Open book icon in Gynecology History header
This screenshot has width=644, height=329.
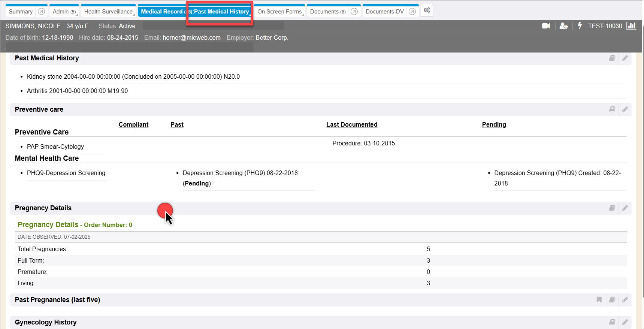[612, 322]
